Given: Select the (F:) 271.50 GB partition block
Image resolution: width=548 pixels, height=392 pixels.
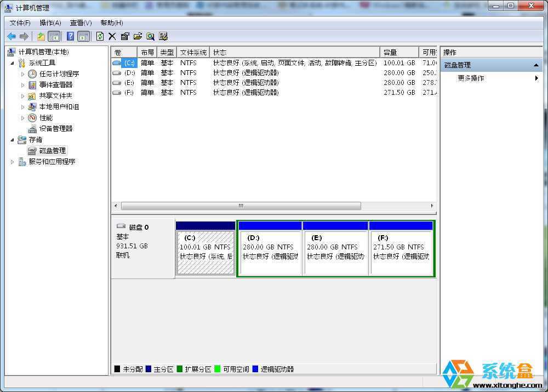Looking at the screenshot, I should [401, 249].
